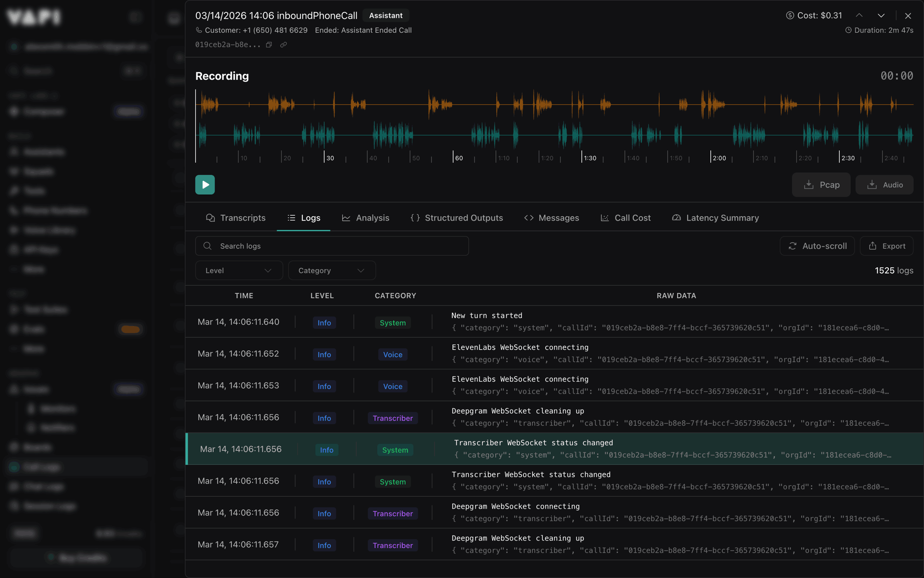The image size is (924, 578).
Task: Open ElevenLabs WebSocket connecting log at 14:06:11.653
Action: click(554, 385)
